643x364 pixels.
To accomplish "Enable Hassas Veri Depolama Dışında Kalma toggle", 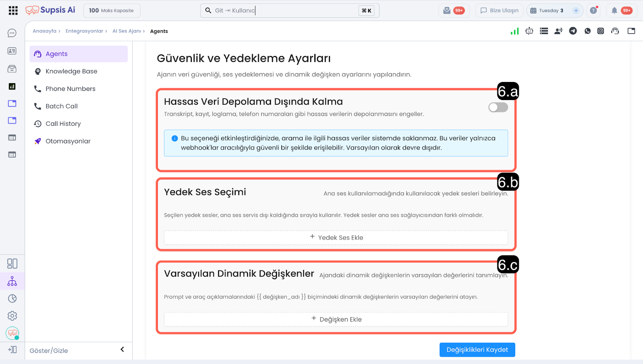I will point(498,107).
